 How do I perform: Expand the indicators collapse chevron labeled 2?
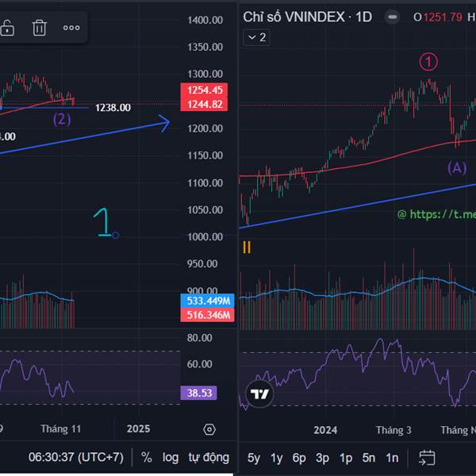tap(256, 37)
